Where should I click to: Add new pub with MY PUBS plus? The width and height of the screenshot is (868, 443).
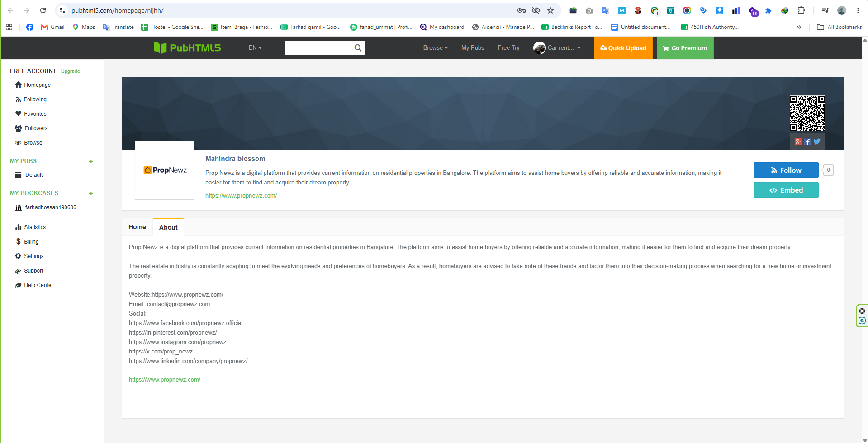91,161
